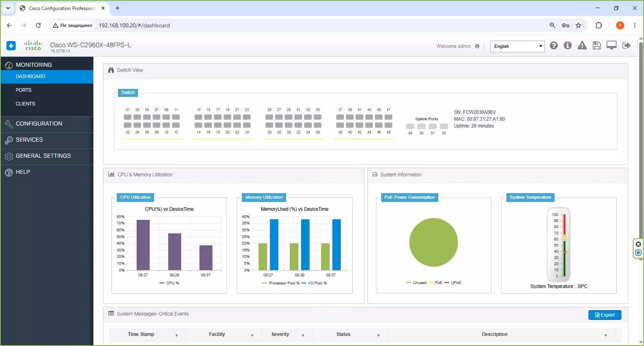Open the help question mark icon
This screenshot has height=346, width=644.
pyautogui.click(x=554, y=45)
